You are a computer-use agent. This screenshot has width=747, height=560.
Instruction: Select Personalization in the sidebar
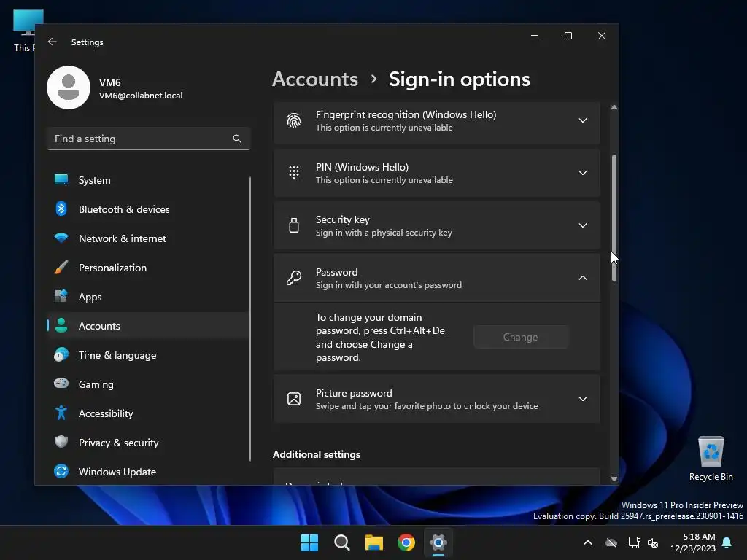(148, 268)
